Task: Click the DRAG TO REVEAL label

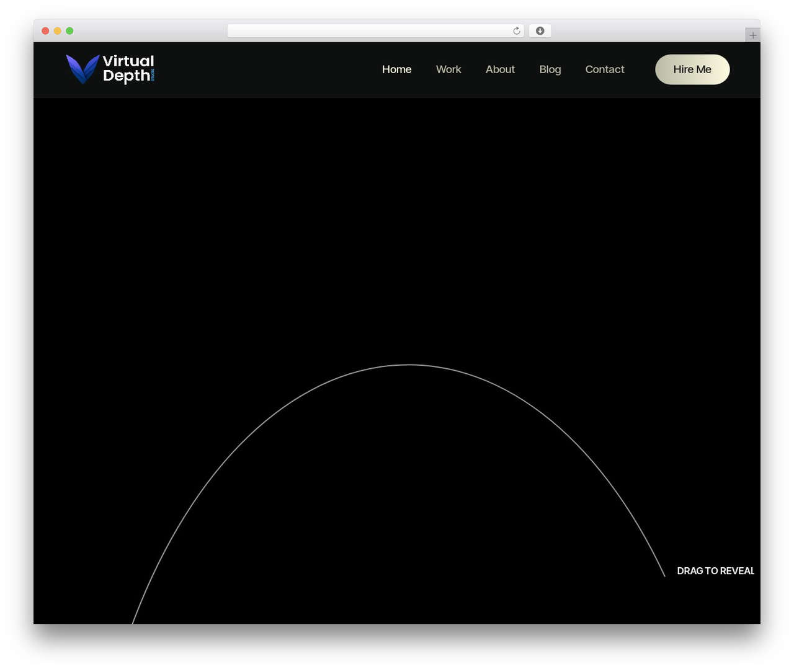Action: 715,571
